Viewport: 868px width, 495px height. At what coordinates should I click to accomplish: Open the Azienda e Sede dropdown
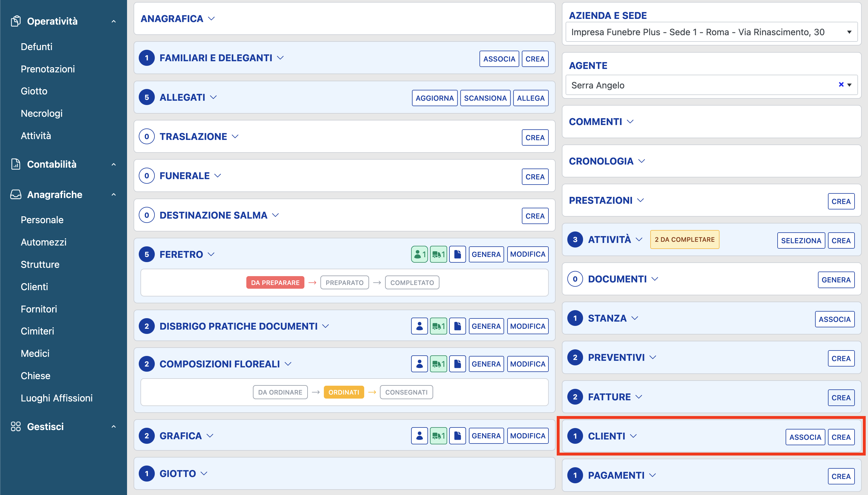711,32
